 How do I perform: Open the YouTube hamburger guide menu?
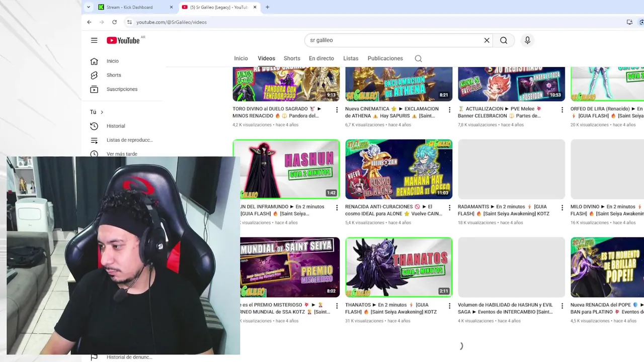(x=94, y=40)
